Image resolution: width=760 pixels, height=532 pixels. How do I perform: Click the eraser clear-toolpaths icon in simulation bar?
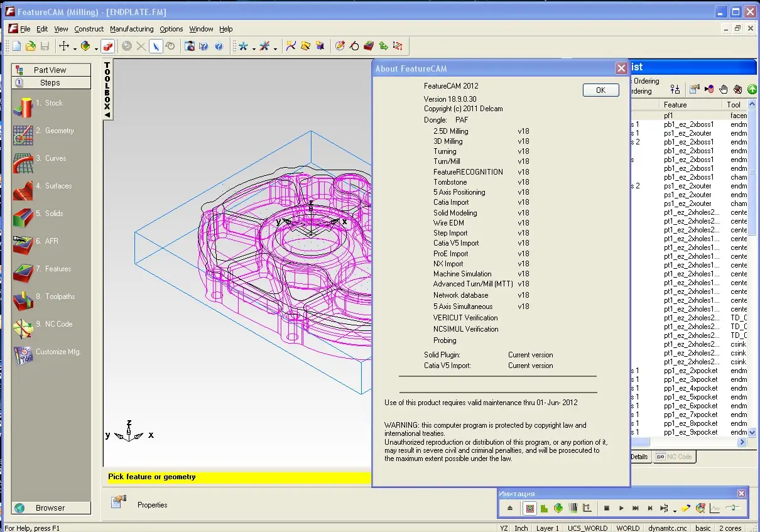(686, 508)
